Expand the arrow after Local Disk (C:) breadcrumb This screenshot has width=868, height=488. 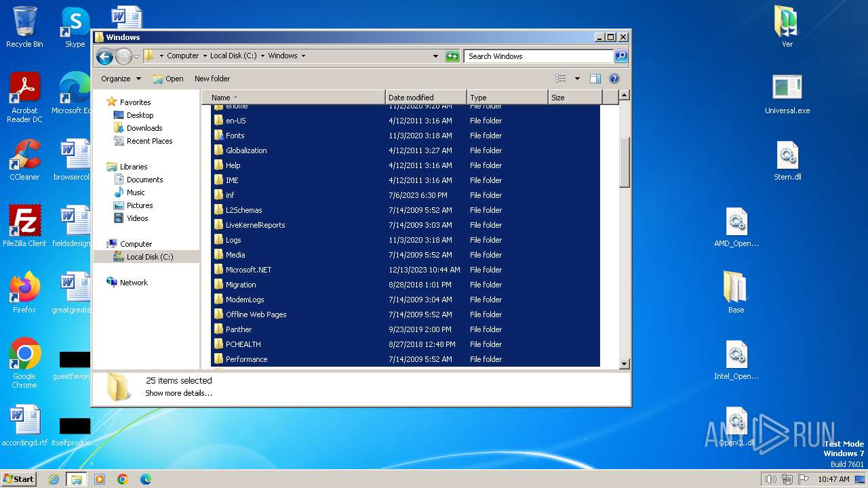coord(262,56)
